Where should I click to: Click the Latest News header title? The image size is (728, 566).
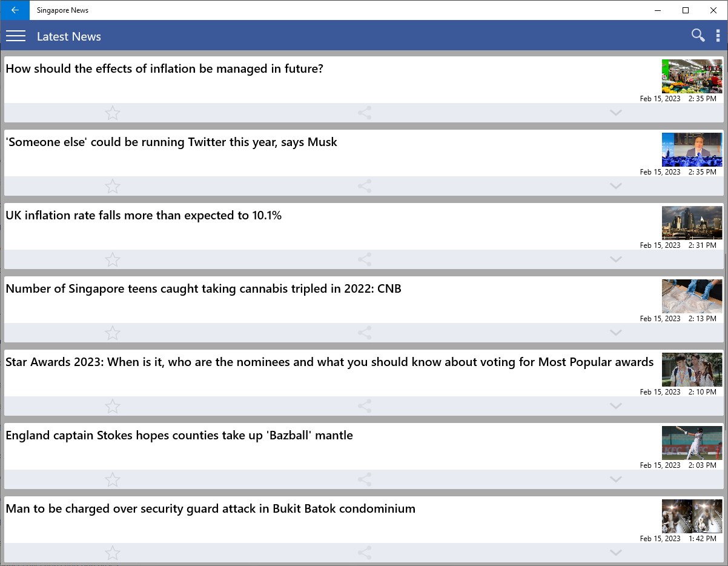pyautogui.click(x=69, y=36)
